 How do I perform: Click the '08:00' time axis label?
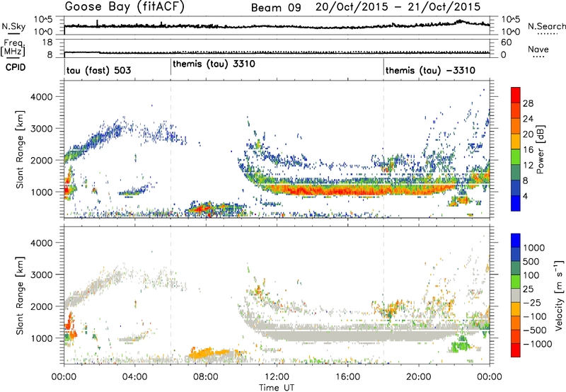(x=206, y=377)
